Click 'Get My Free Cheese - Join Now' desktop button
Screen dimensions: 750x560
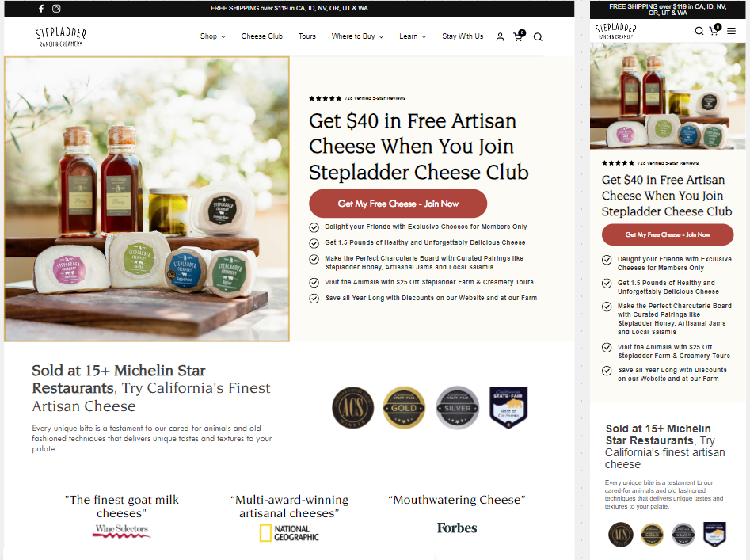tap(398, 204)
